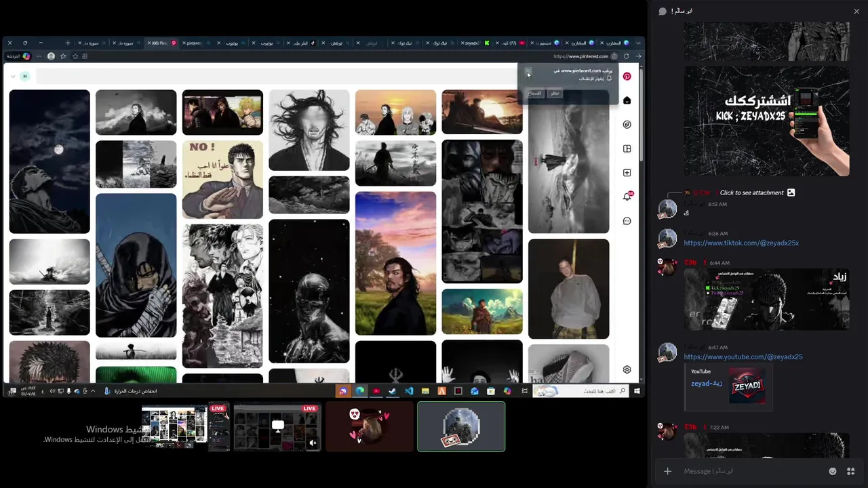The image size is (868, 488).
Task: Open Microsoft Edge taskbar icon
Action: 359,391
